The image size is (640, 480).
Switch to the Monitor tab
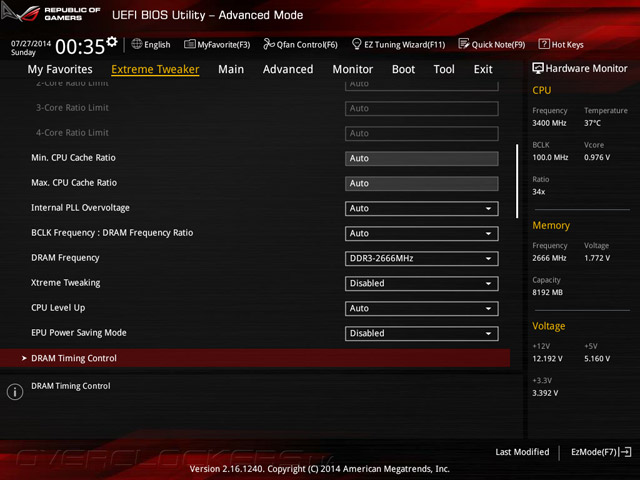pyautogui.click(x=353, y=69)
